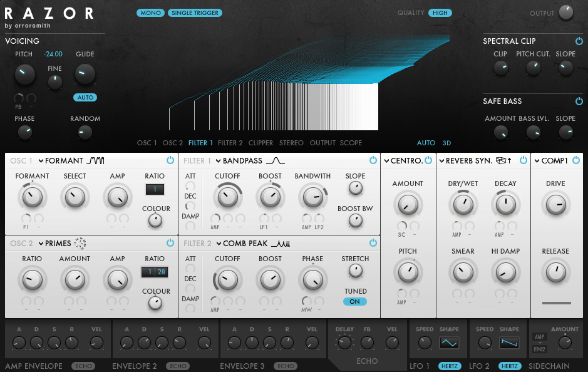Open the Filter 2 COMB PEAK type dropdown
Viewport: 588px width, 372px height.
[x=242, y=244]
